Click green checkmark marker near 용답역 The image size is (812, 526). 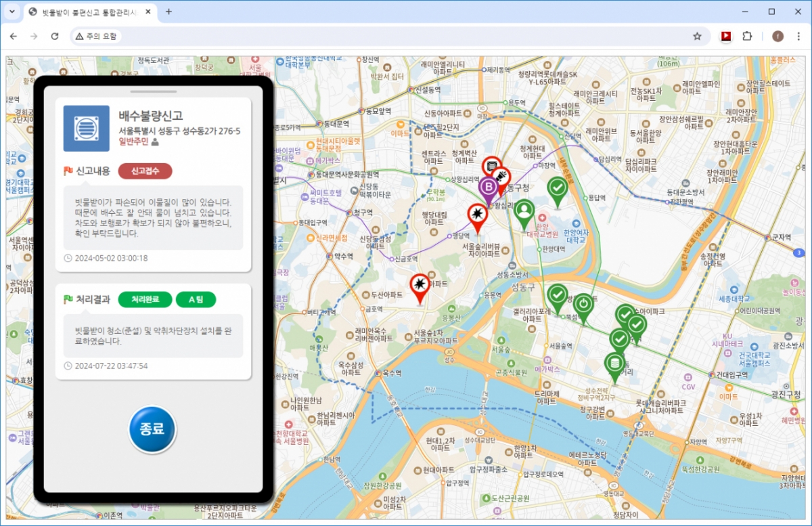pyautogui.click(x=558, y=188)
